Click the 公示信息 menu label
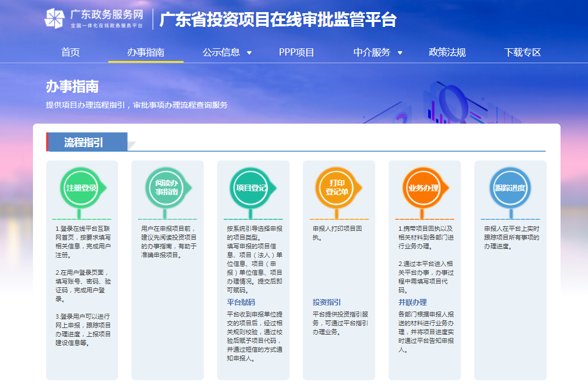Screen dimensions: 588x389 (221, 52)
